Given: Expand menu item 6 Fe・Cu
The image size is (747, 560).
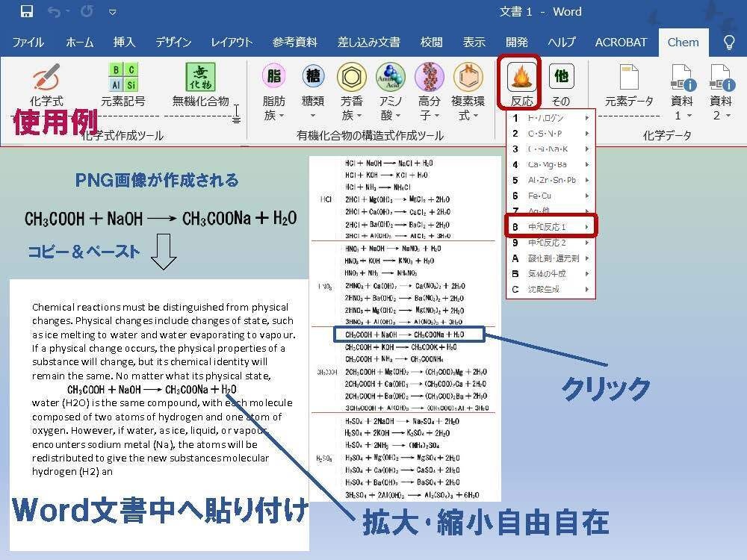Looking at the screenshot, I should (551, 196).
